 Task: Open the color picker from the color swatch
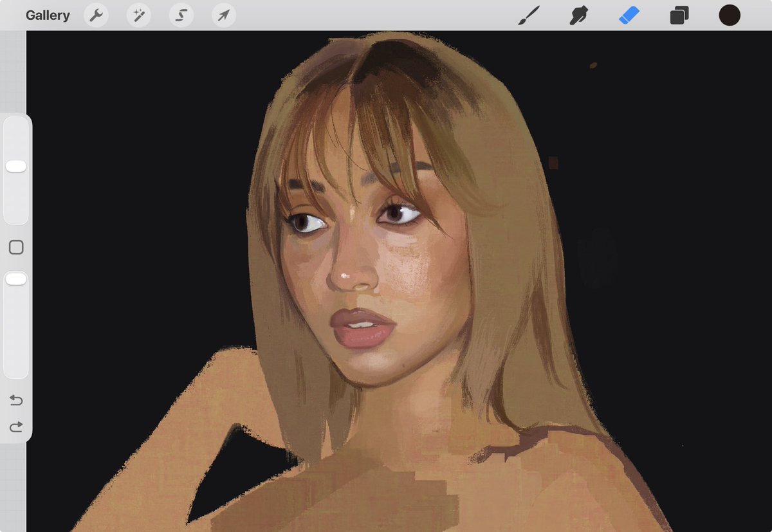(x=730, y=14)
